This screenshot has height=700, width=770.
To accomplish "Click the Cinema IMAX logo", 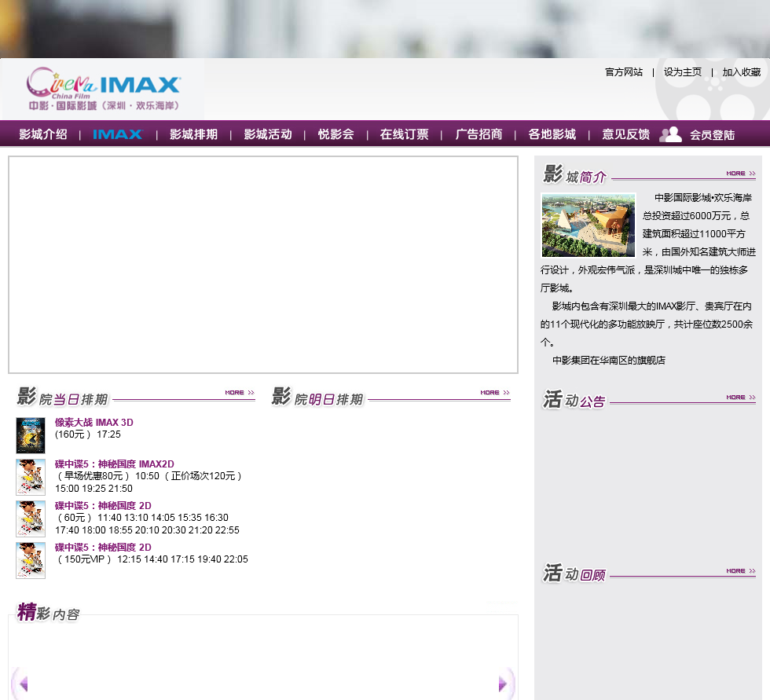I will (x=104, y=89).
